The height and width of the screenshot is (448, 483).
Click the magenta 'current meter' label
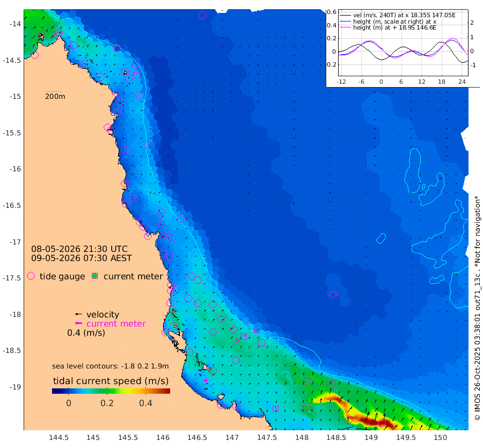116,323
